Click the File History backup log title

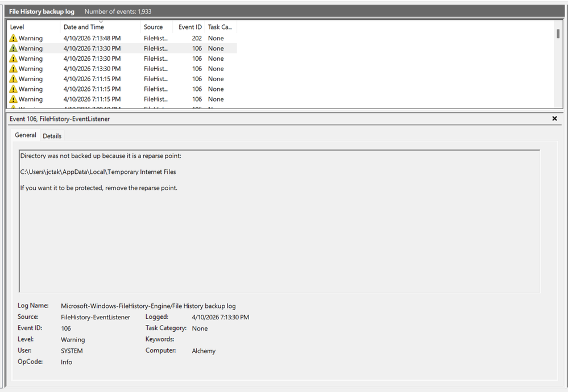coord(42,11)
